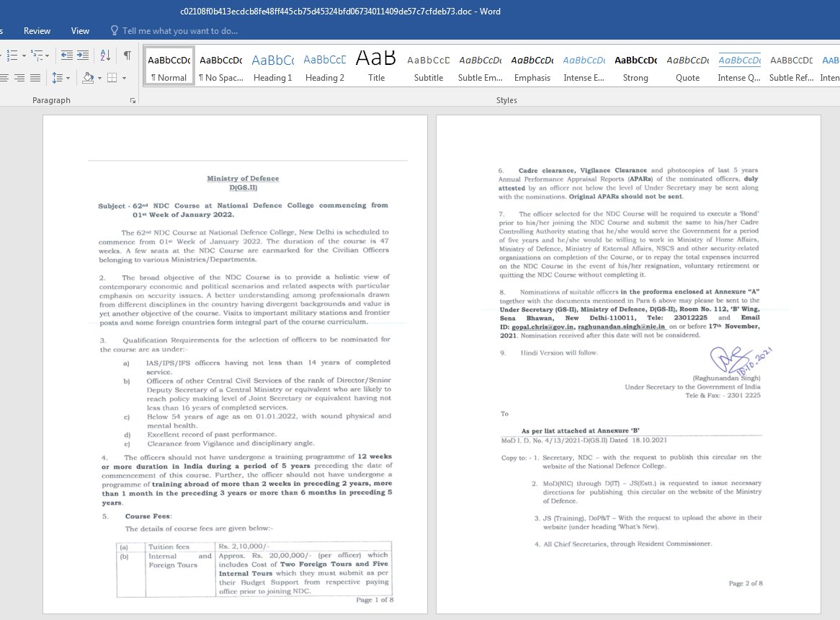Click 'As per list attached at Annexure B'
Image resolution: width=840 pixels, height=620 pixels.
(x=581, y=431)
